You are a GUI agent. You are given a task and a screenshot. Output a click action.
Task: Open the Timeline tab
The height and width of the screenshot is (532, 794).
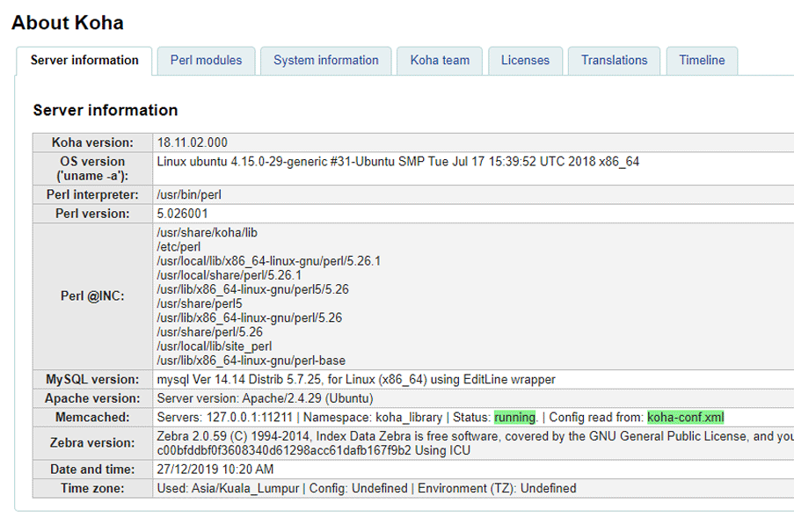pyautogui.click(x=702, y=61)
